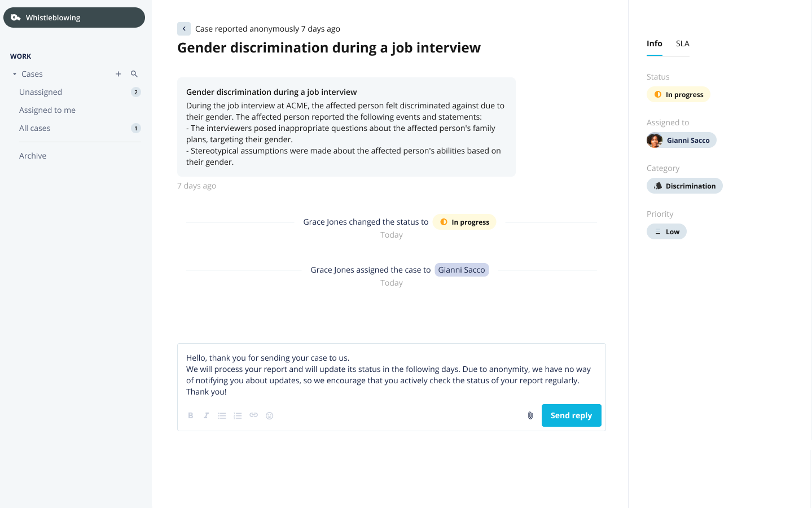The image size is (812, 508).
Task: Click the insert link icon
Action: point(254,415)
